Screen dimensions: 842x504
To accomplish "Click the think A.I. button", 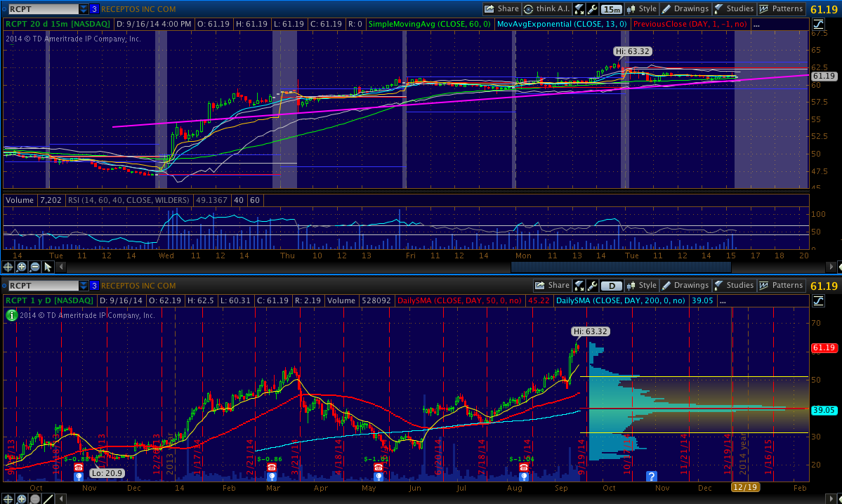I will pyautogui.click(x=546, y=9).
